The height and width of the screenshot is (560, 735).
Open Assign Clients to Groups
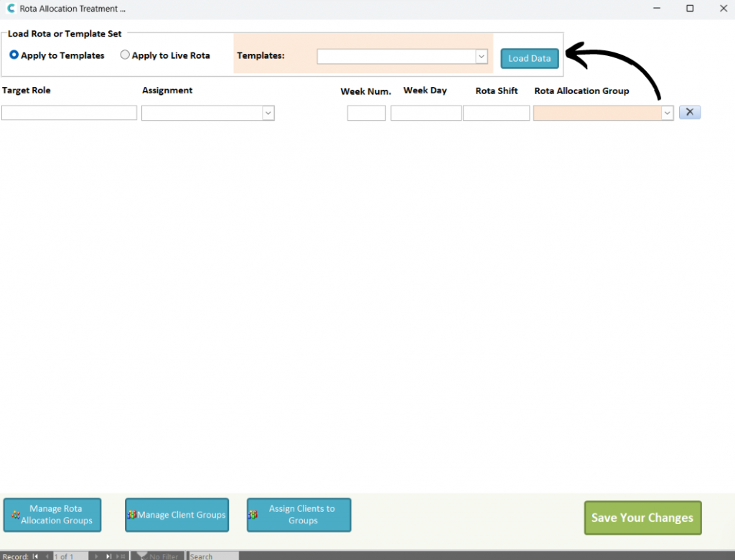(x=299, y=515)
